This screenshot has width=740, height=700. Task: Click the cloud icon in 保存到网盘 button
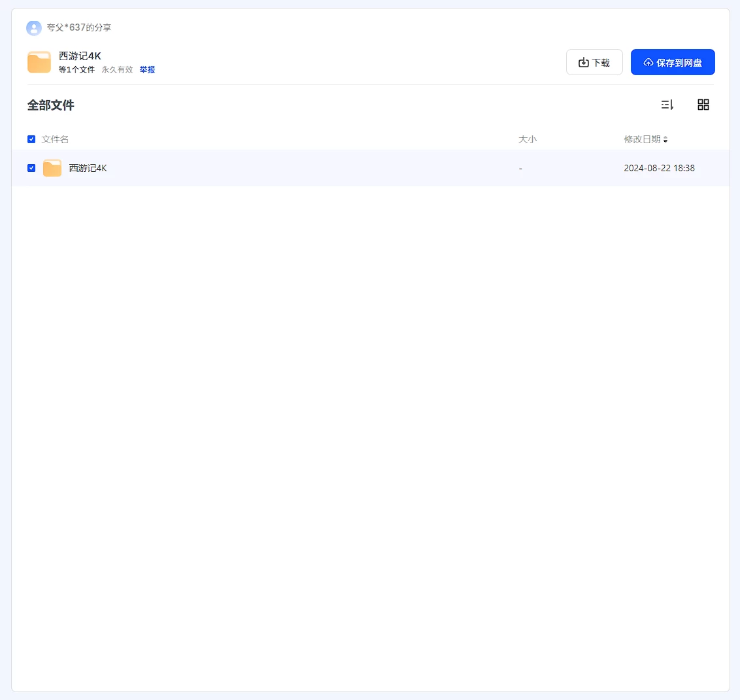(648, 63)
